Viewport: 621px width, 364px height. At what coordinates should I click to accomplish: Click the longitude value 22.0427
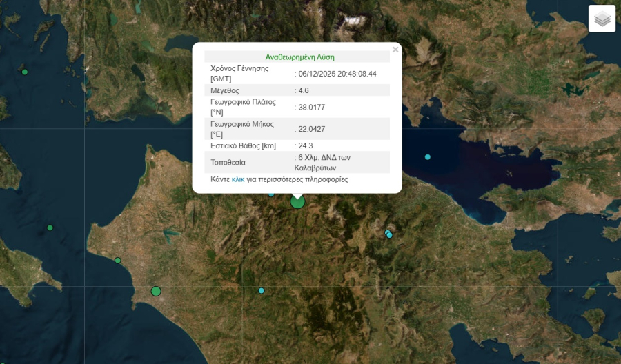311,130
